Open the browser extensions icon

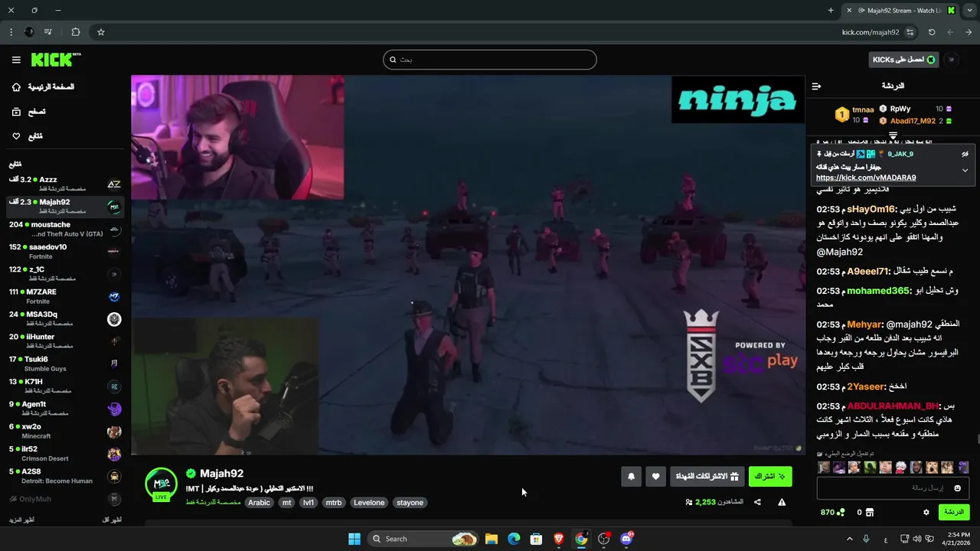75,32
